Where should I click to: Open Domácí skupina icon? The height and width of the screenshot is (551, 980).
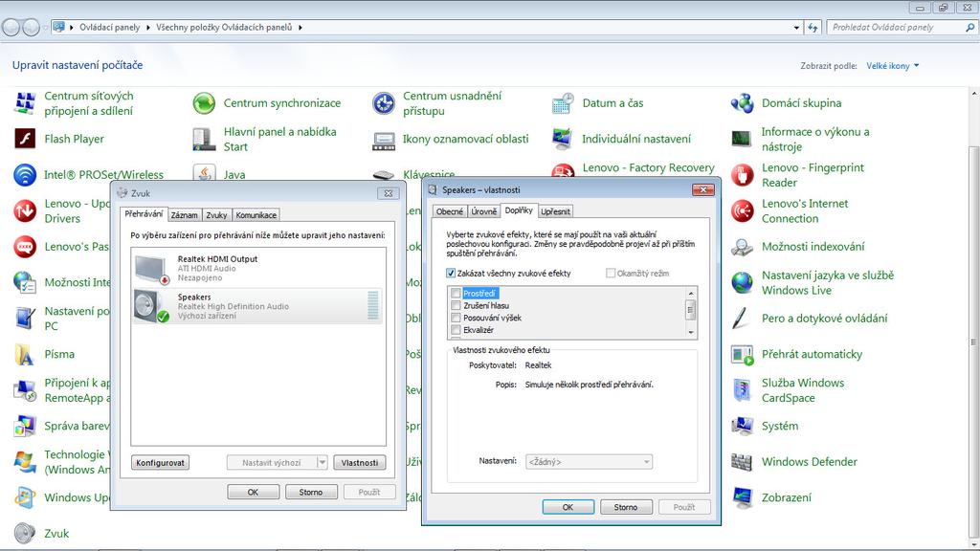tap(742, 103)
